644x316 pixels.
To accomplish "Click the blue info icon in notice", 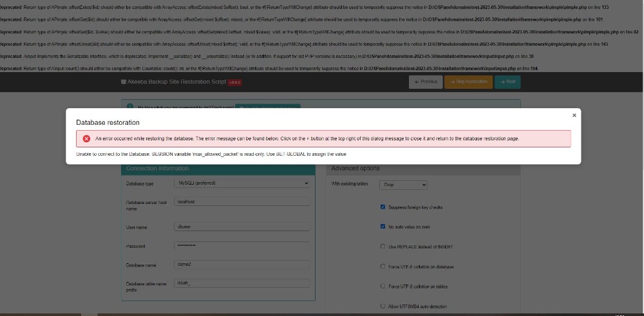I will coord(129,106).
